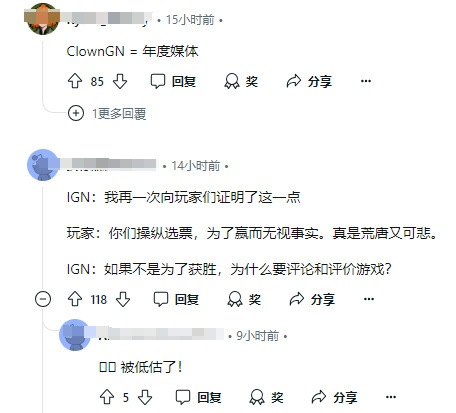Collapse the IGN comment thread

pos(43,299)
